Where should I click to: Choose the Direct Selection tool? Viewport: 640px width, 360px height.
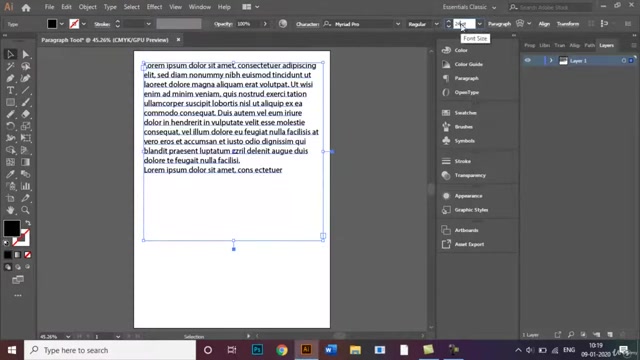[26, 54]
